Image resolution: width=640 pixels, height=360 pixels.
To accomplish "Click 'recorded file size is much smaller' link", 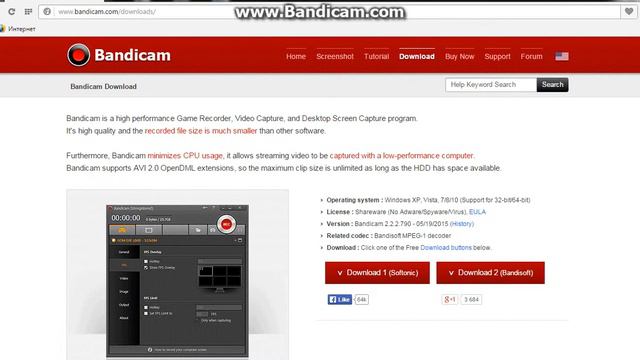I will pos(201,131).
